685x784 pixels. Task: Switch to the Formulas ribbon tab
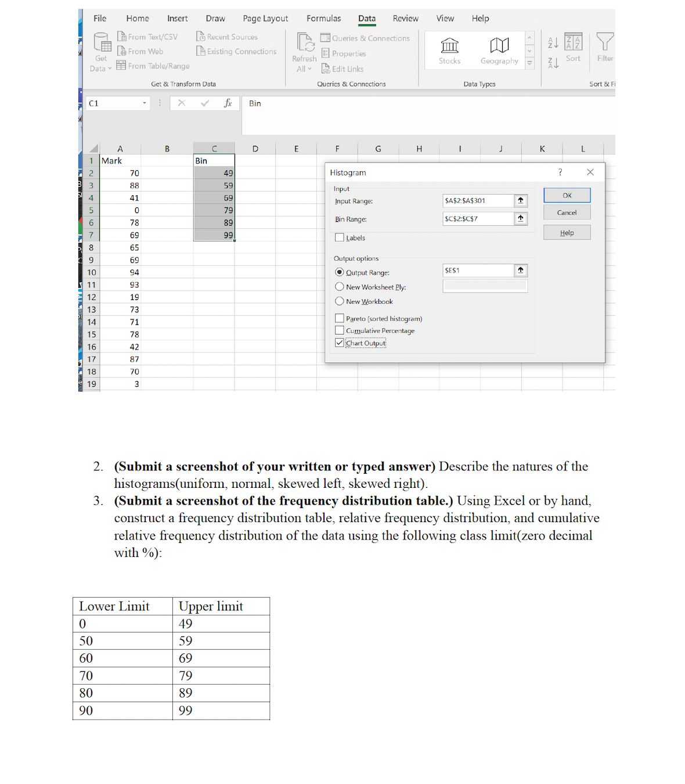click(323, 18)
